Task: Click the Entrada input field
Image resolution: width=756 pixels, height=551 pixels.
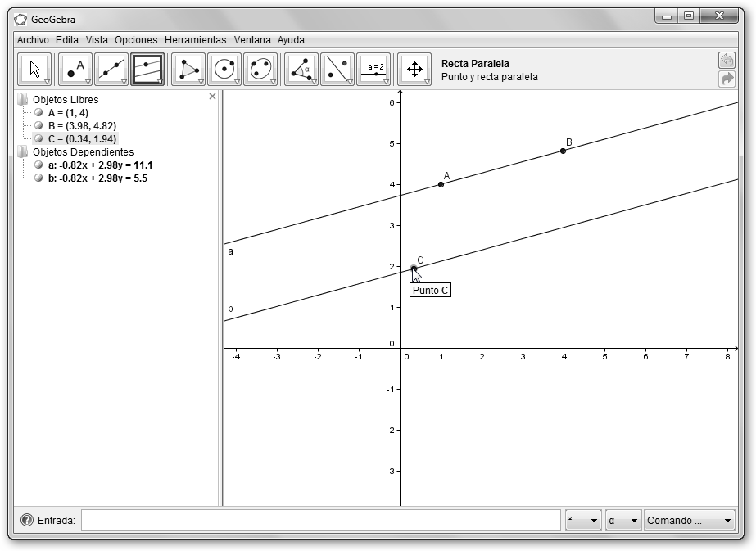Action: coord(320,521)
